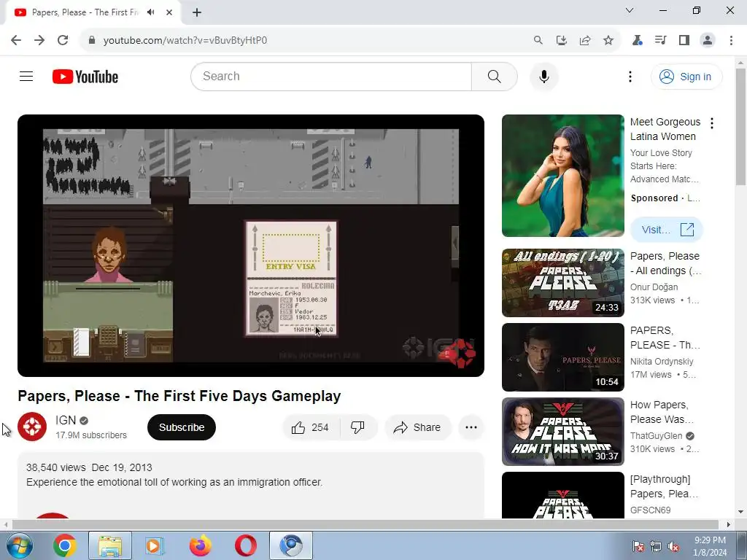Open Nikita Ordynskiy PAPERS, PLEASE film thumbnail
This screenshot has width=747, height=560.
pos(562,357)
